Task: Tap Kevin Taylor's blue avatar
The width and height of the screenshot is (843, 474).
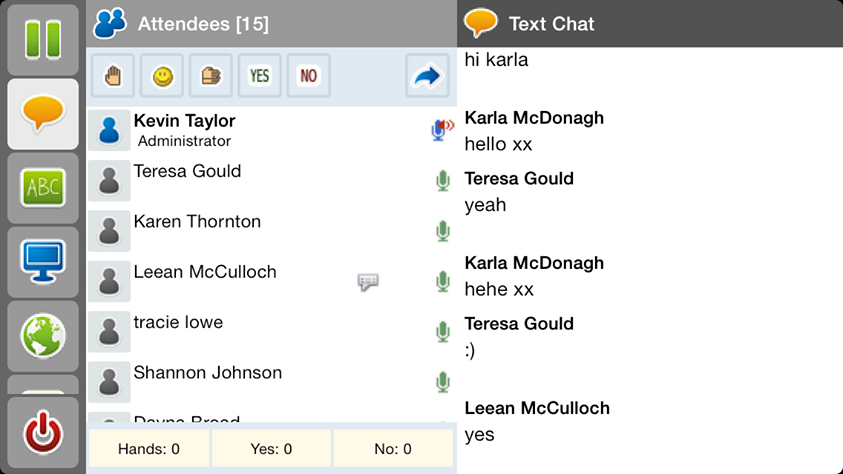Action: [x=109, y=130]
